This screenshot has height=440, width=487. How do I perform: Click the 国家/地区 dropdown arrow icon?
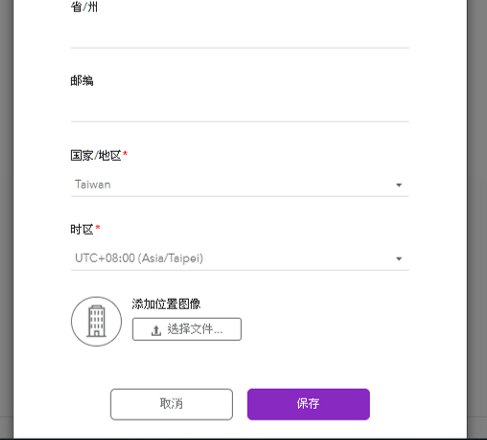tap(399, 185)
